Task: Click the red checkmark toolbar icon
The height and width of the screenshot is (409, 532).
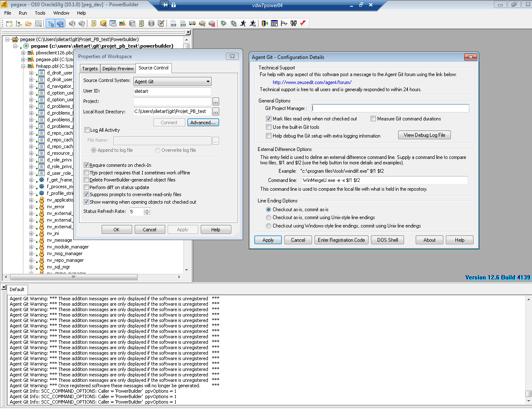Action: (x=303, y=23)
